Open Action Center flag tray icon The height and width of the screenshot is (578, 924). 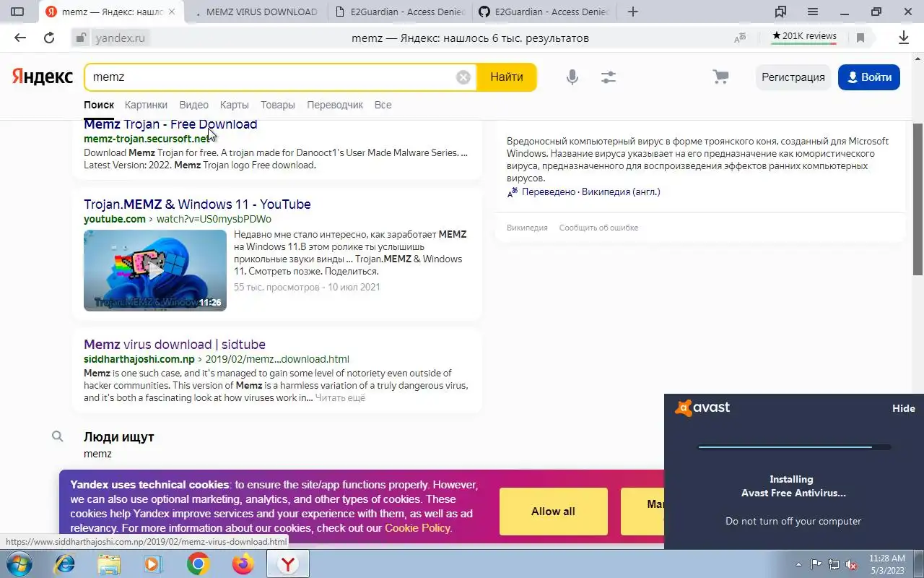(816, 564)
